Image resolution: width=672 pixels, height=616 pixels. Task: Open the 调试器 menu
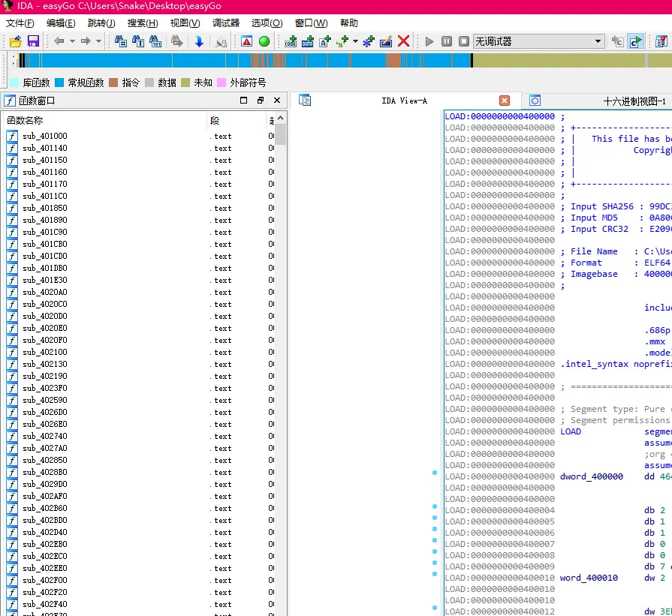pos(226,23)
